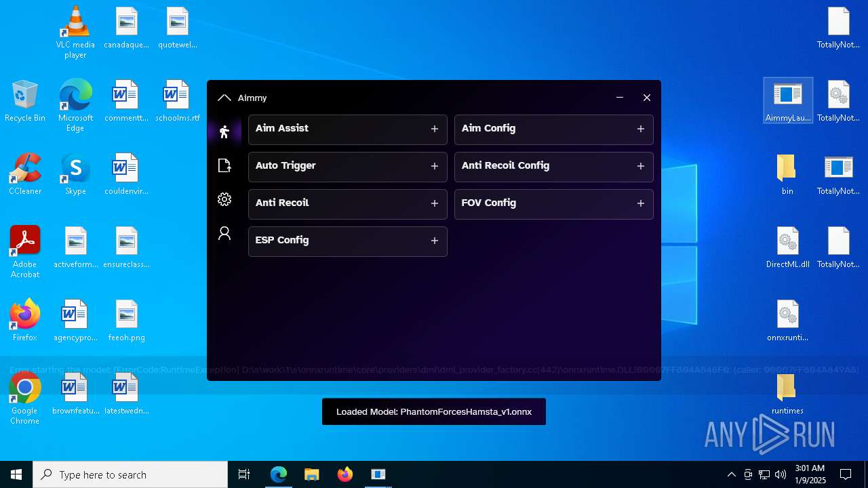Select the agencypro Word document icon
Screen dimensions: 868x488
pyautogui.click(x=75, y=321)
